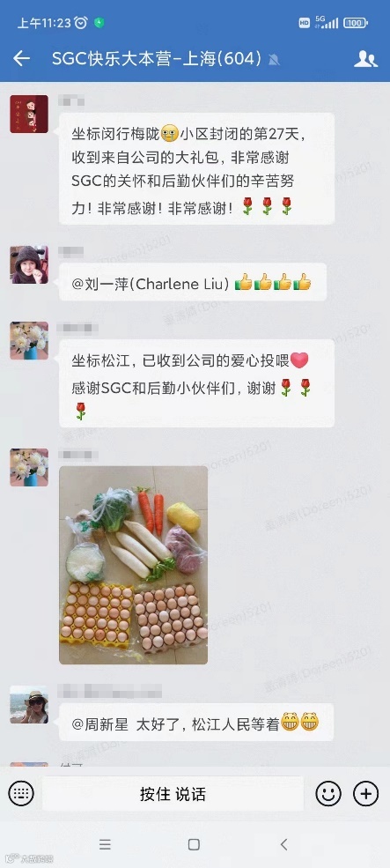The width and height of the screenshot is (390, 868).
Task: Open the vegetables and eggs photo
Action: click(133, 565)
